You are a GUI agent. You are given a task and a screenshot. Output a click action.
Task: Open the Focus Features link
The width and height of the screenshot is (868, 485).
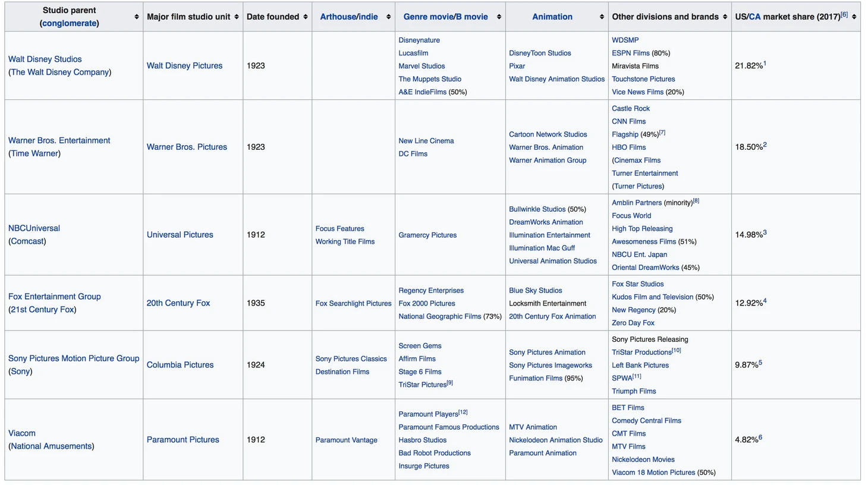click(x=339, y=228)
